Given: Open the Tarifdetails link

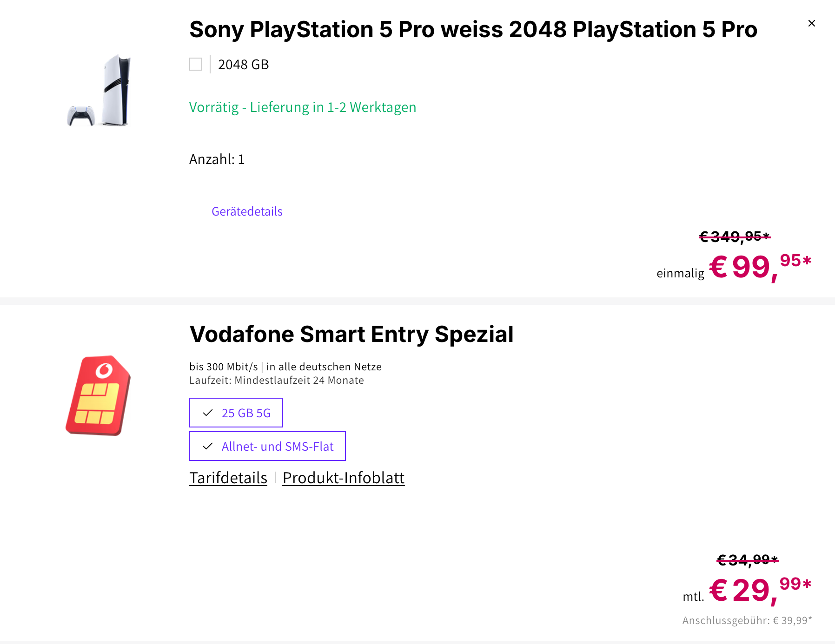Looking at the screenshot, I should pyautogui.click(x=228, y=478).
